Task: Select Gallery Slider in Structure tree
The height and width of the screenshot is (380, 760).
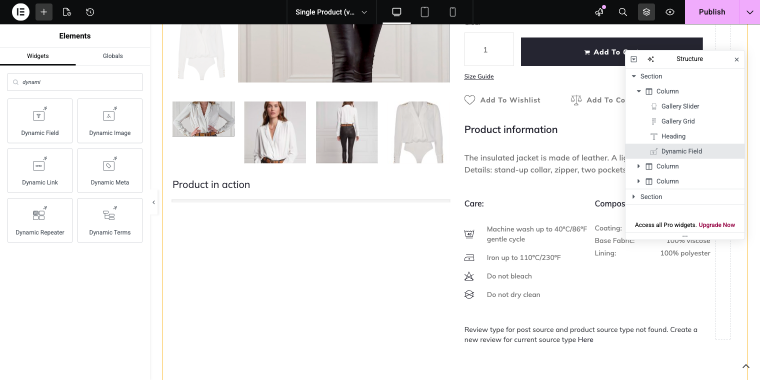Action: tap(680, 106)
